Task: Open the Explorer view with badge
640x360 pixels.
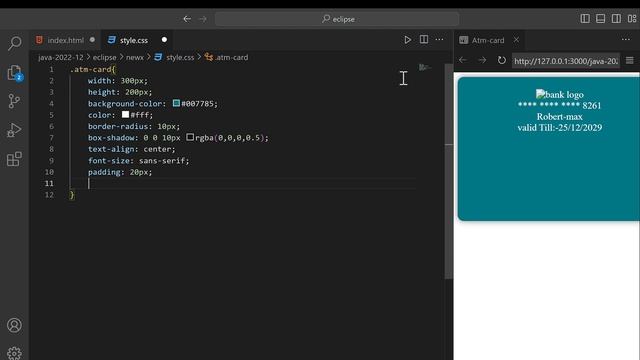Action: (x=14, y=73)
